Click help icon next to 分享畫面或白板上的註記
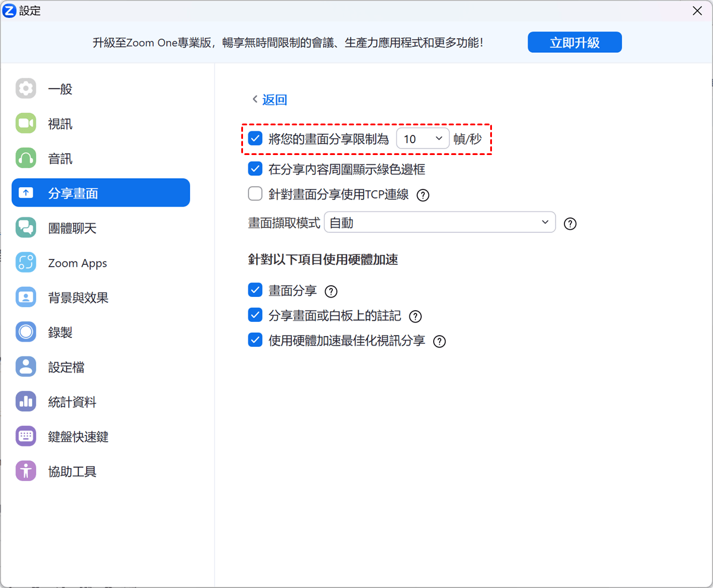713x588 pixels. 415,317
